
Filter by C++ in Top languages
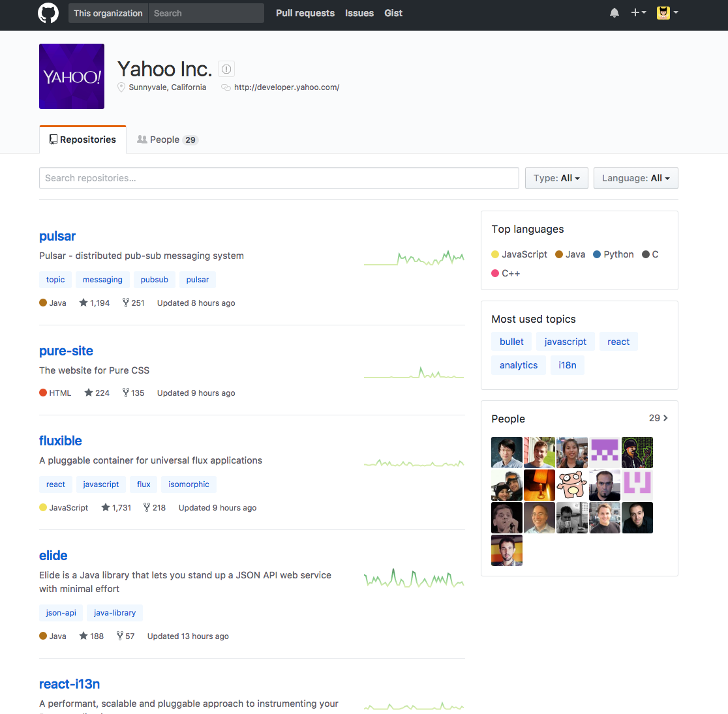pos(506,273)
